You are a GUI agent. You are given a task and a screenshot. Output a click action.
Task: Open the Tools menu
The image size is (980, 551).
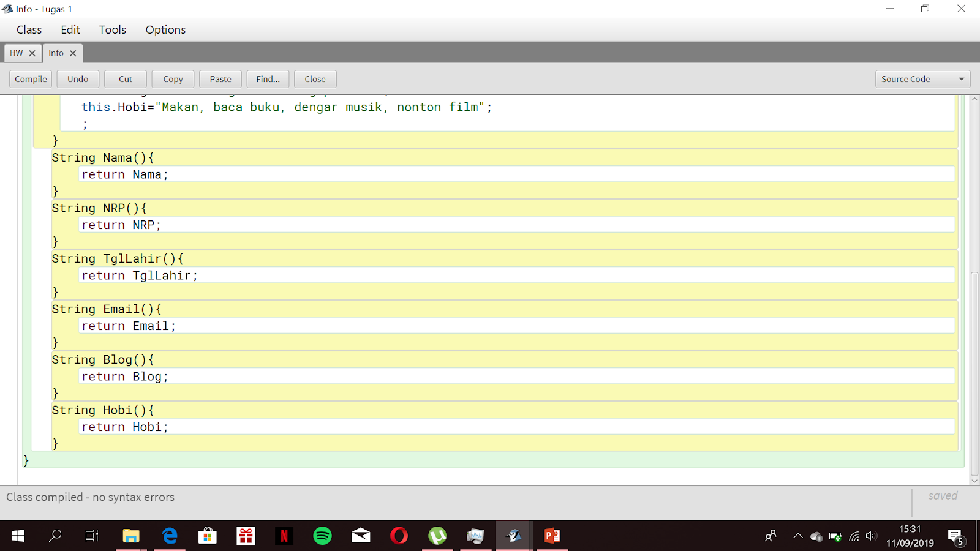pyautogui.click(x=112, y=29)
